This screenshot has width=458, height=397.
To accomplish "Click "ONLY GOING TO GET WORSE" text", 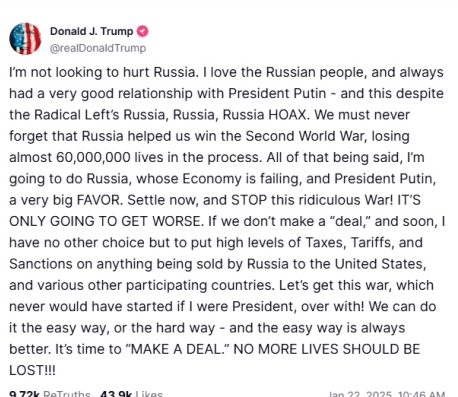I will (106, 222).
